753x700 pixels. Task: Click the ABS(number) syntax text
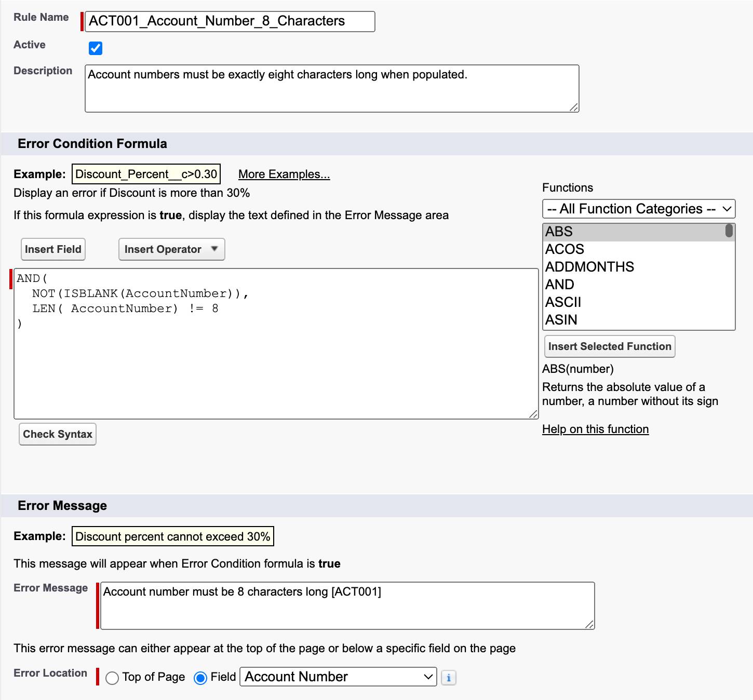point(577,369)
